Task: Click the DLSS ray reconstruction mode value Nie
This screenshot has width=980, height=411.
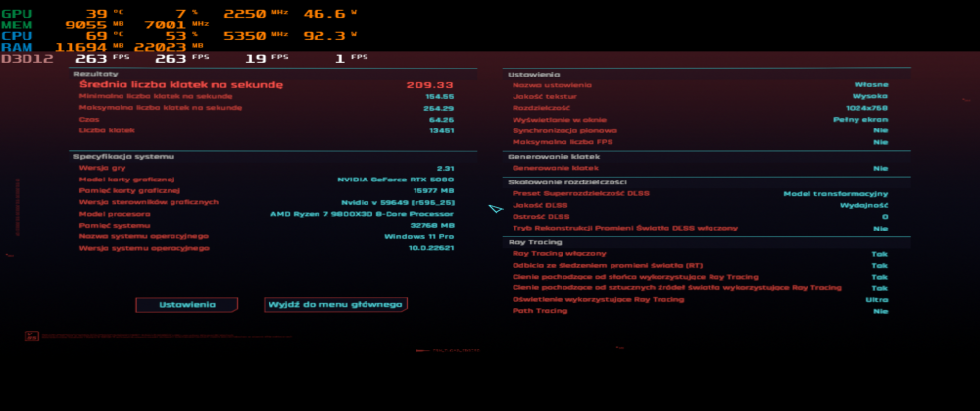Action: click(881, 229)
